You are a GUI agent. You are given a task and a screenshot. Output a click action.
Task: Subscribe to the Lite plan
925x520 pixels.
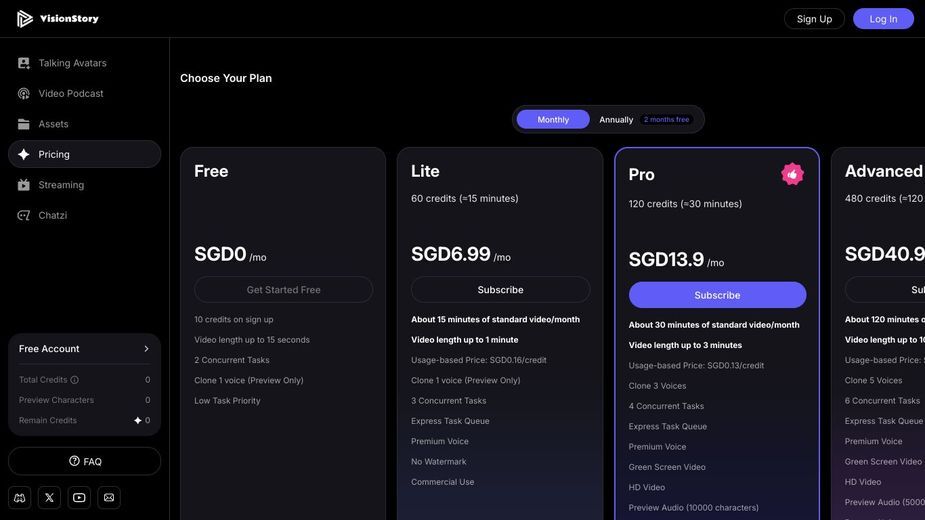pos(500,290)
